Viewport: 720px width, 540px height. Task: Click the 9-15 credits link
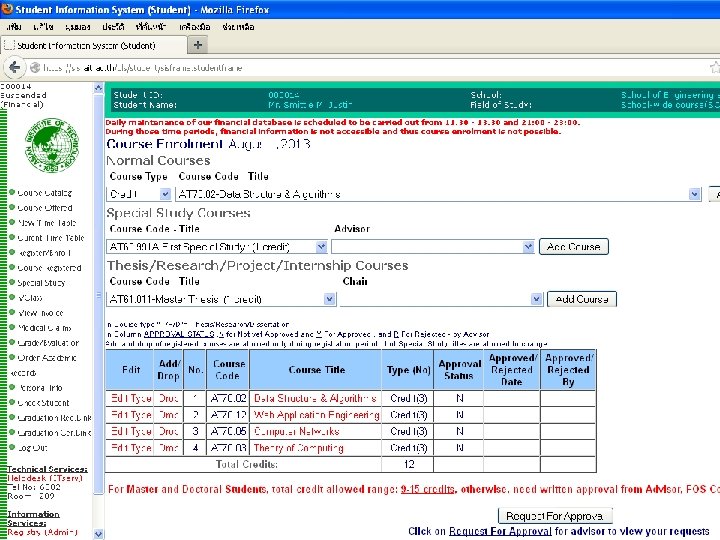pos(428,489)
